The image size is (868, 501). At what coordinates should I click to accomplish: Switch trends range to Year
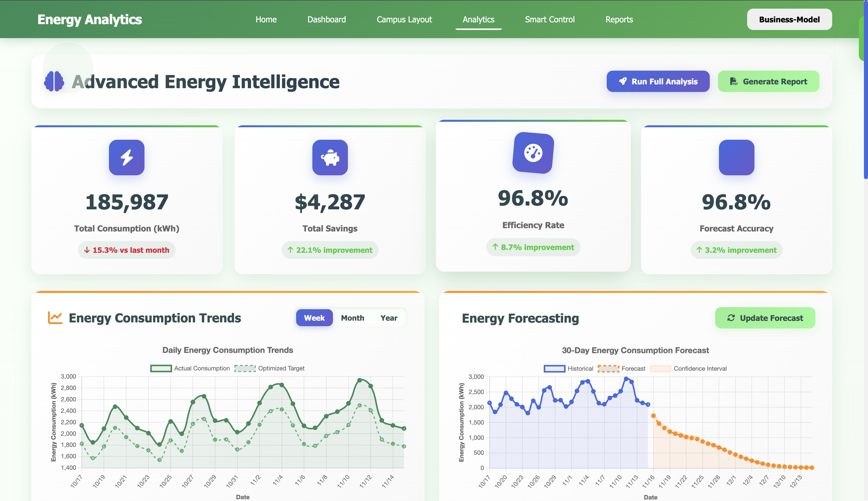pos(389,318)
